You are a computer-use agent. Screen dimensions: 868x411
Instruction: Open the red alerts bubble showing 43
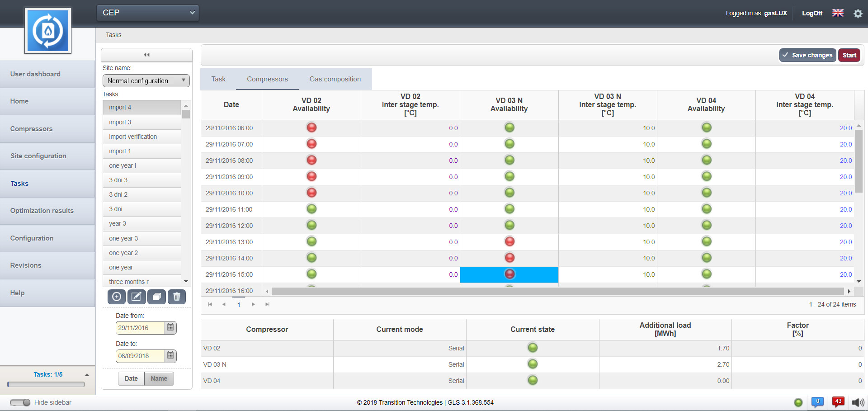(x=838, y=402)
